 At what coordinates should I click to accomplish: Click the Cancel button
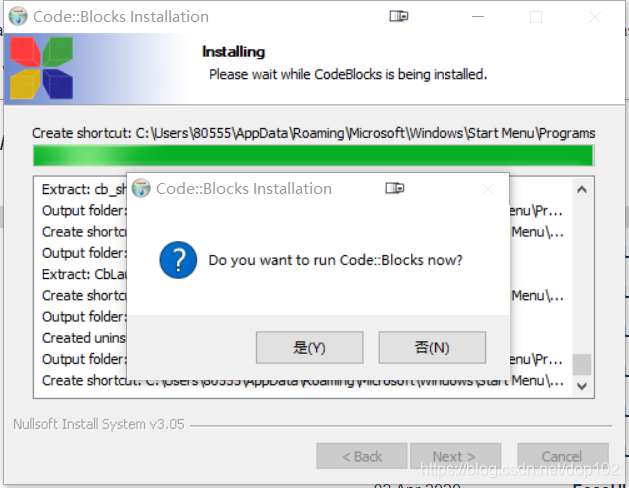point(563,456)
